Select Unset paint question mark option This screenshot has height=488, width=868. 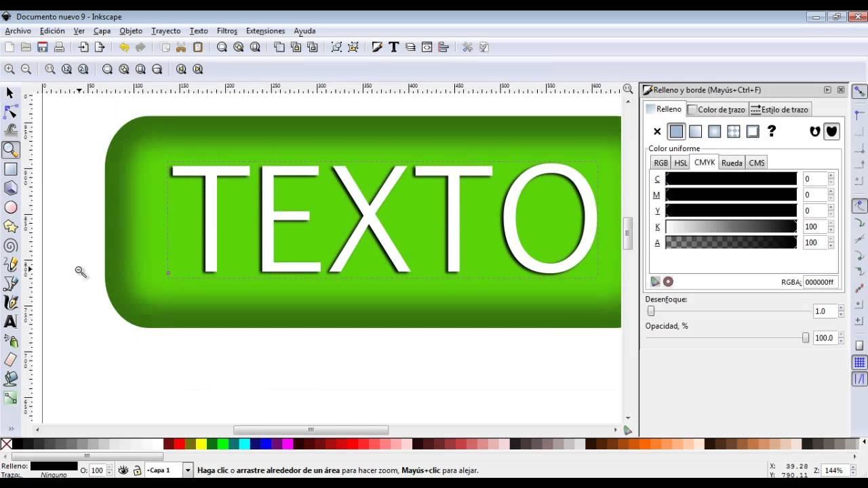771,131
